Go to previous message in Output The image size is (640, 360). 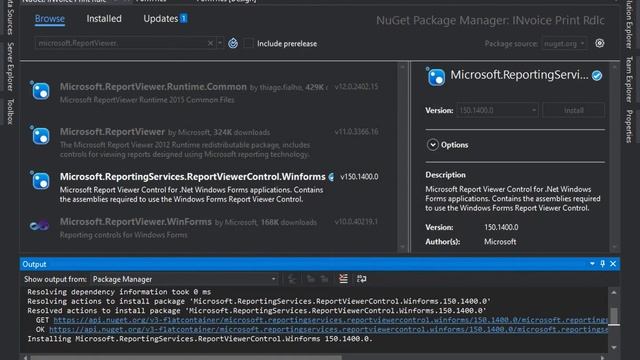311,279
